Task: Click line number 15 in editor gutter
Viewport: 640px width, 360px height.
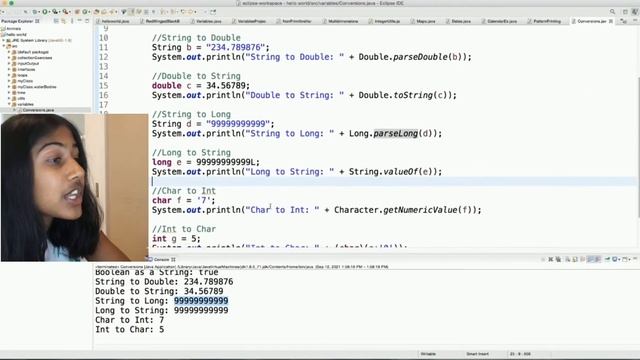Action: [104, 86]
